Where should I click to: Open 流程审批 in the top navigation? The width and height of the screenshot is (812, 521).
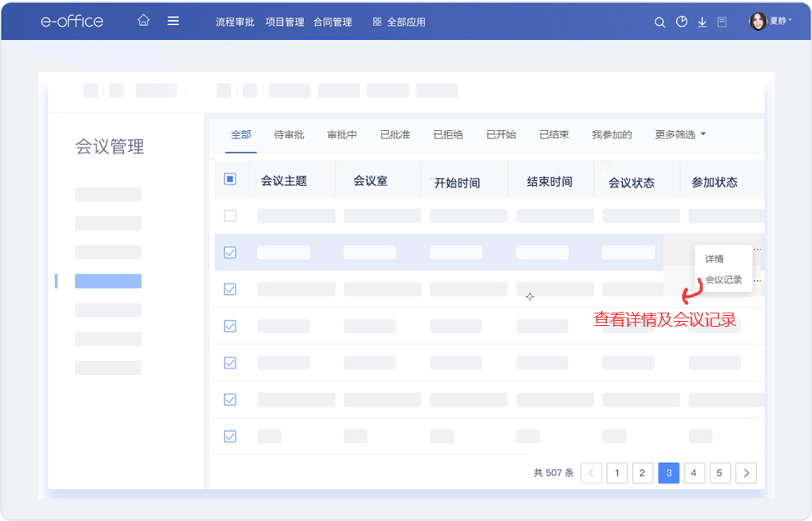click(x=235, y=23)
